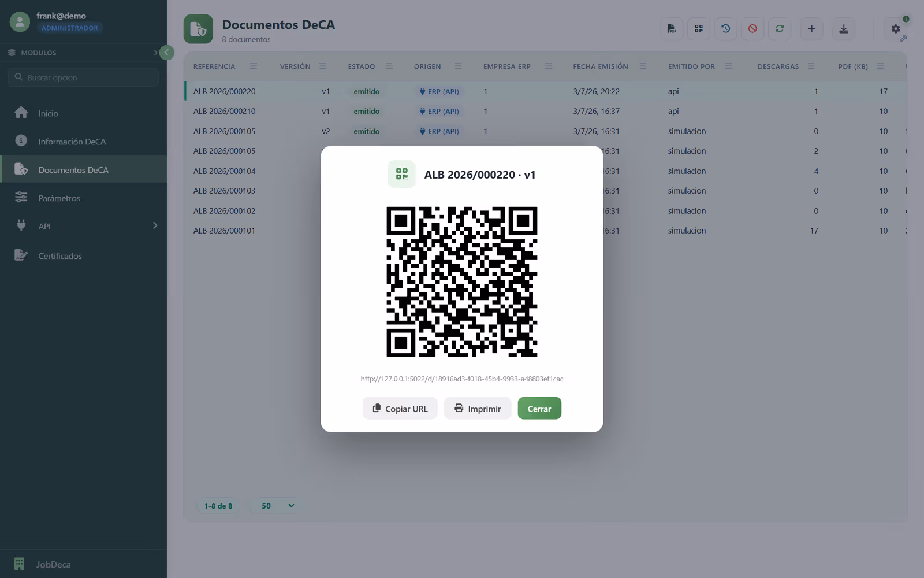
Task: Click the QR icon in dialog header
Action: 401,174
